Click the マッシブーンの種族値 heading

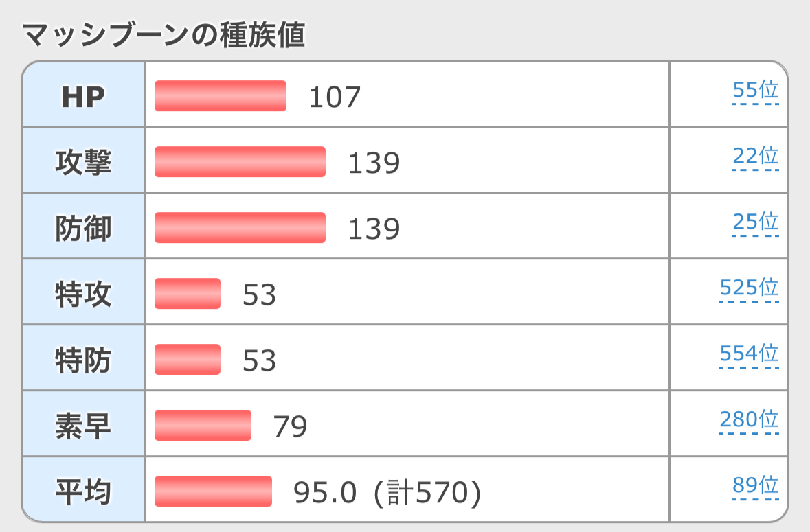pos(164,34)
